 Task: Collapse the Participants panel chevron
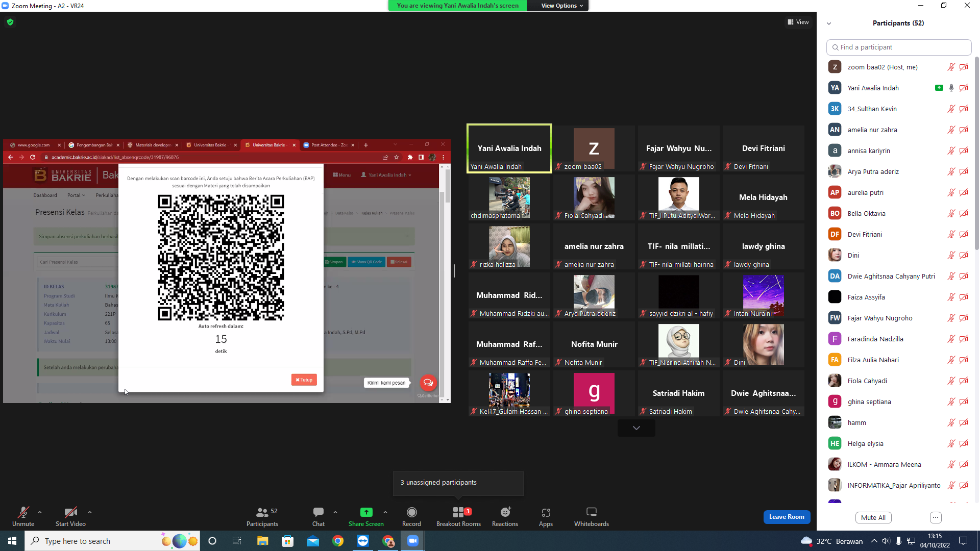tap(829, 23)
